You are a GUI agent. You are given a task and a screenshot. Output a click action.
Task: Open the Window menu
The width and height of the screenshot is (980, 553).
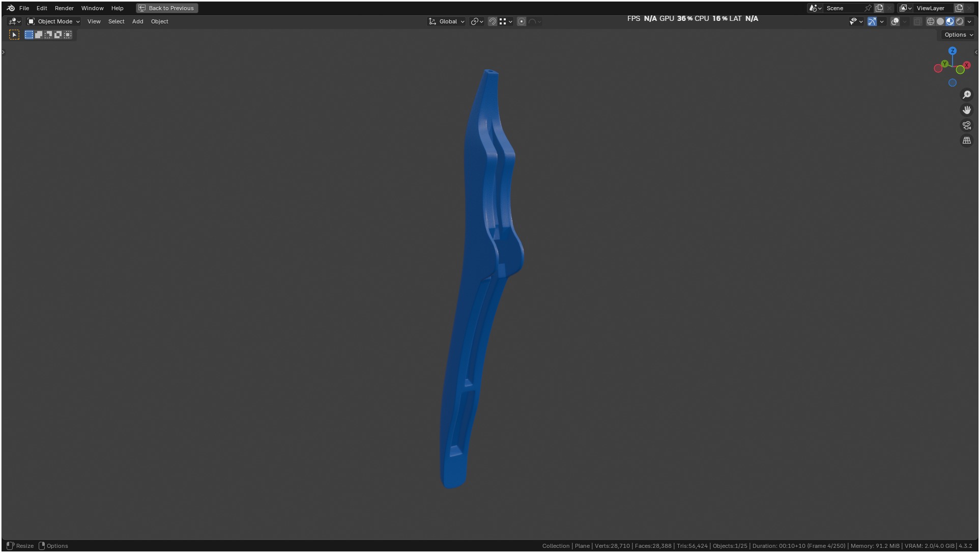(92, 8)
